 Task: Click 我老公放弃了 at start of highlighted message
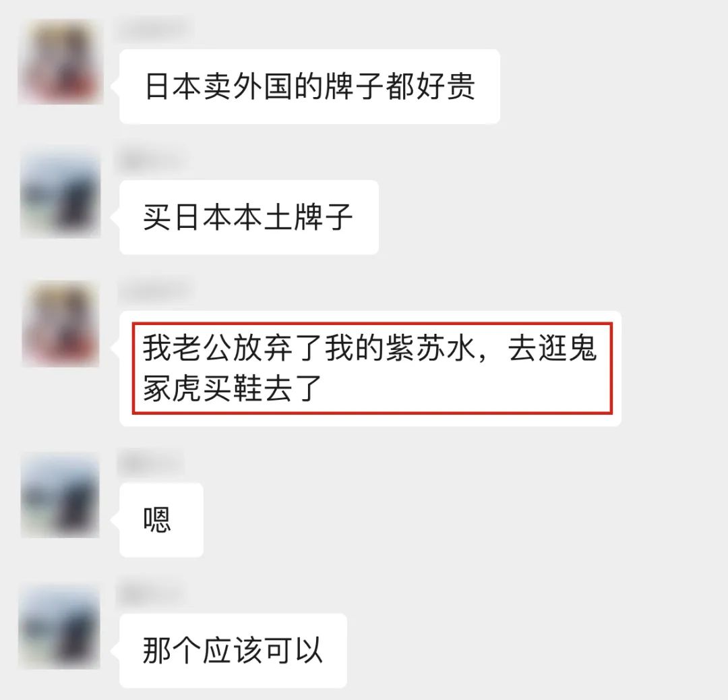pyautogui.click(x=233, y=348)
